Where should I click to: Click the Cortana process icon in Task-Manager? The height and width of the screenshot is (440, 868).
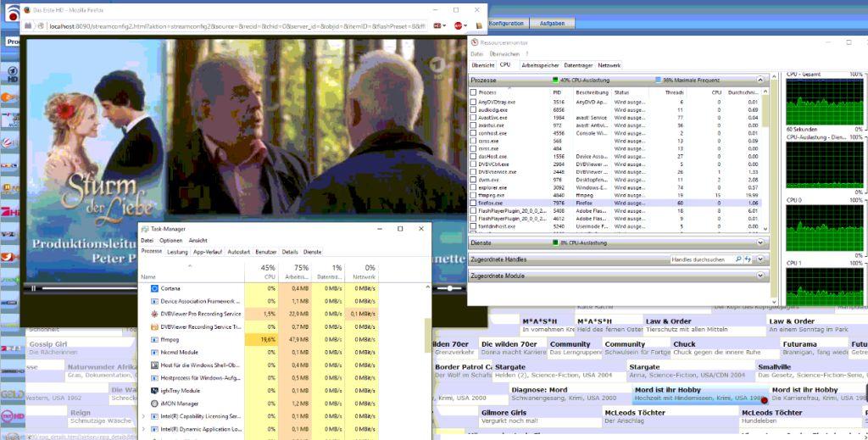[153, 288]
